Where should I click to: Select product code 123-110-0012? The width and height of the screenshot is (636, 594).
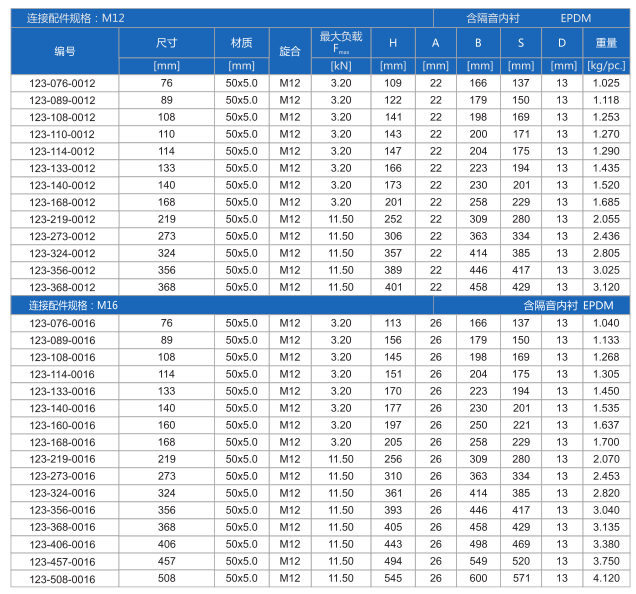(62, 134)
